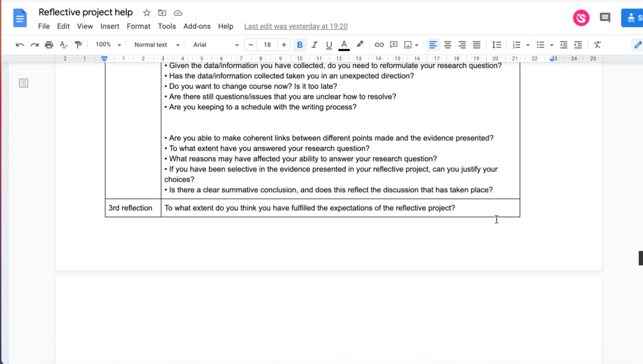Select the Paint format tool
The image size is (643, 364).
click(x=78, y=45)
